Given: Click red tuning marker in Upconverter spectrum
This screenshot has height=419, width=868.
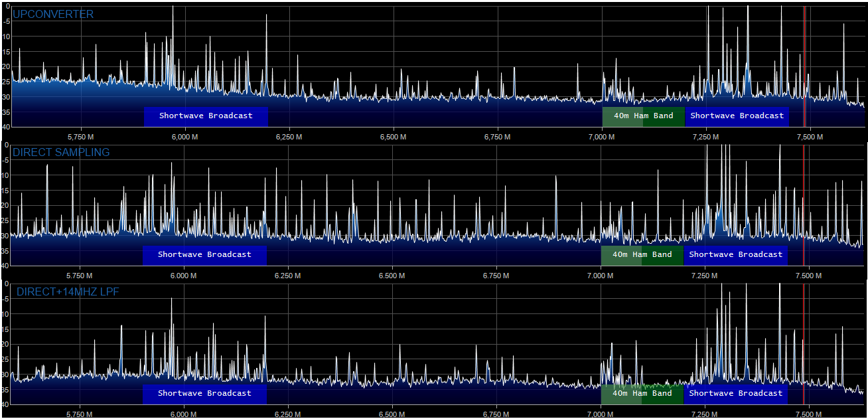Looking at the screenshot, I should 804,66.
